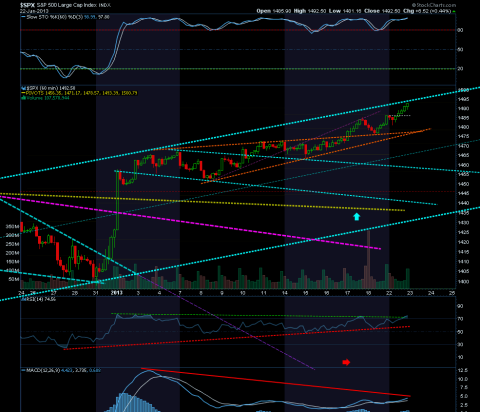Select the $SPX ticker symbol title
This screenshot has height=412, width=480.
click(27, 5)
